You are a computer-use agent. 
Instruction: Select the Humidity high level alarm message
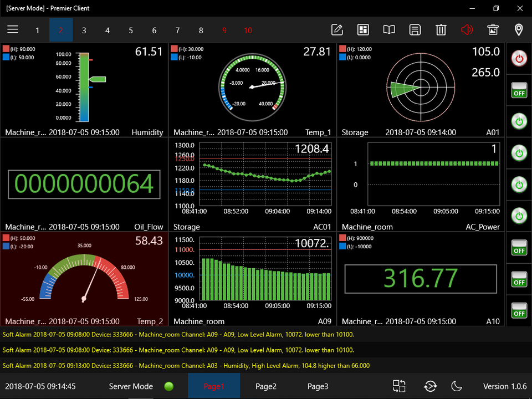tap(186, 366)
